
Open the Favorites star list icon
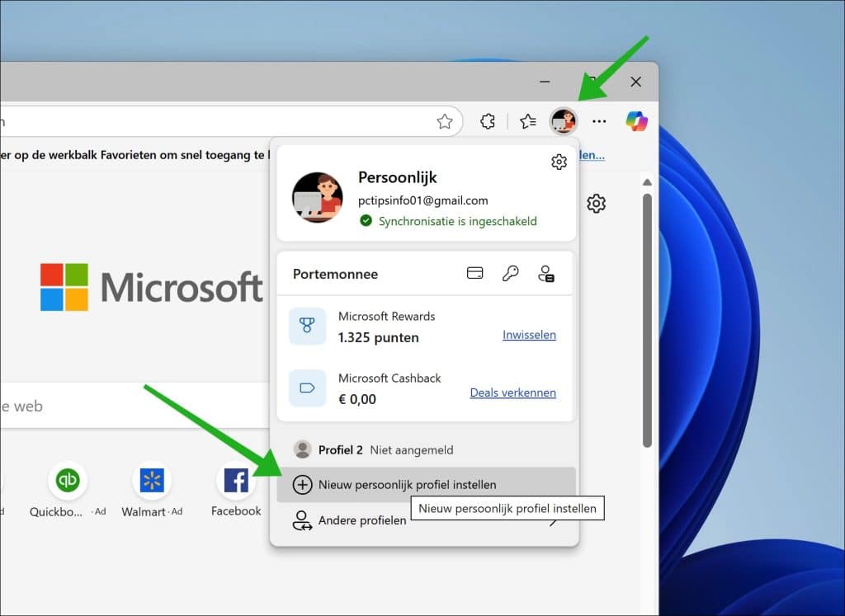527,121
